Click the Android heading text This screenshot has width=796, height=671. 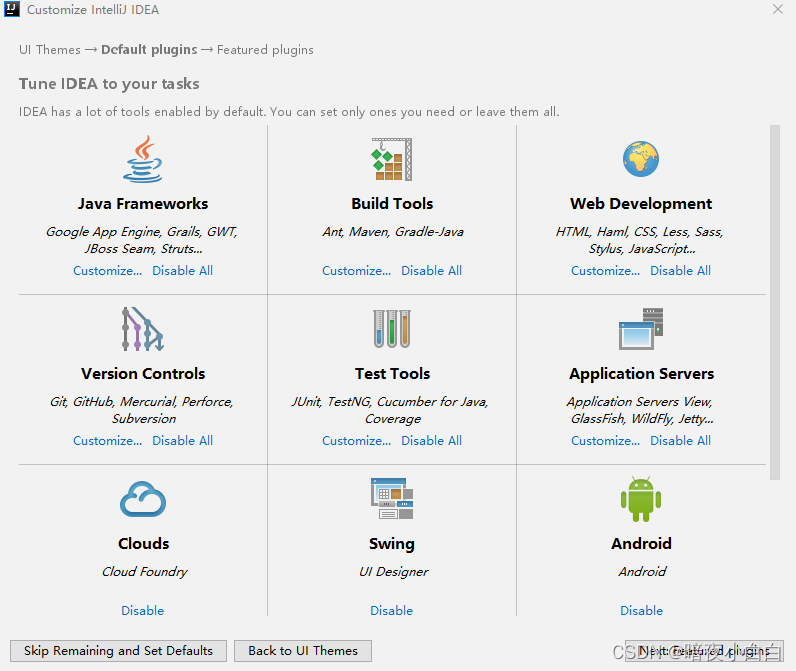[641, 544]
